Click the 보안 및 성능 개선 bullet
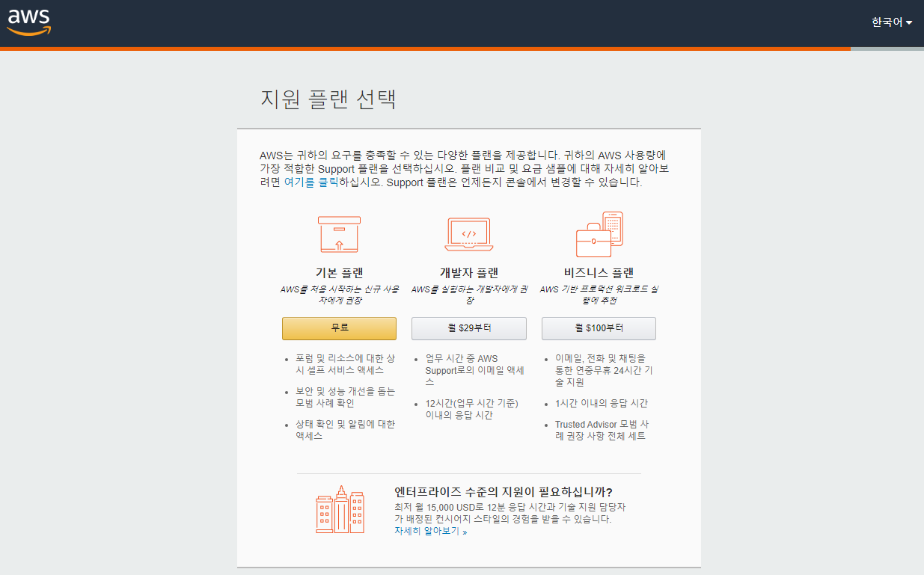Viewport: 924px width, 575px height. click(345, 397)
